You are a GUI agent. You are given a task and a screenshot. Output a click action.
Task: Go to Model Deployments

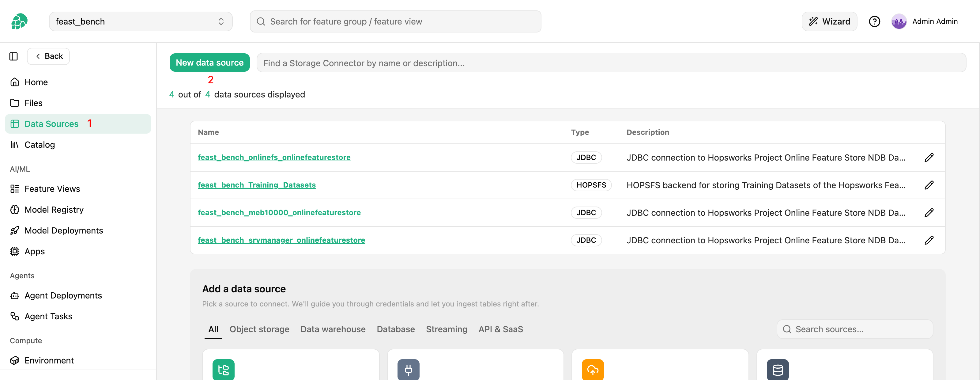click(x=78, y=230)
